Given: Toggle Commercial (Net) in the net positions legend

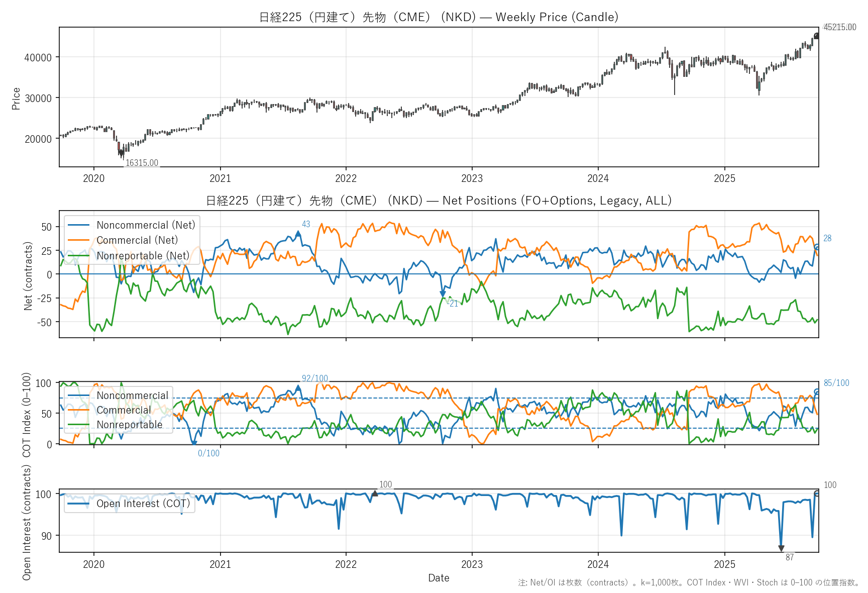Looking at the screenshot, I should click(137, 240).
